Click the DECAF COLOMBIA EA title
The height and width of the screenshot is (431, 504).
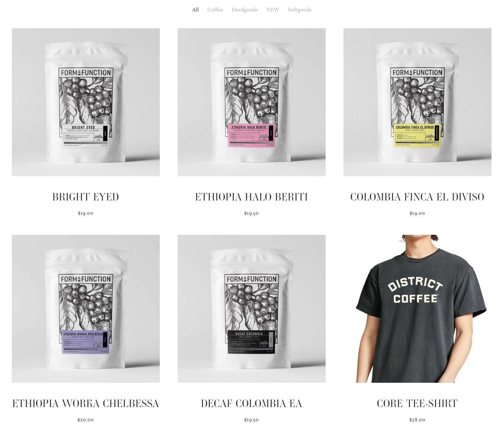[252, 403]
